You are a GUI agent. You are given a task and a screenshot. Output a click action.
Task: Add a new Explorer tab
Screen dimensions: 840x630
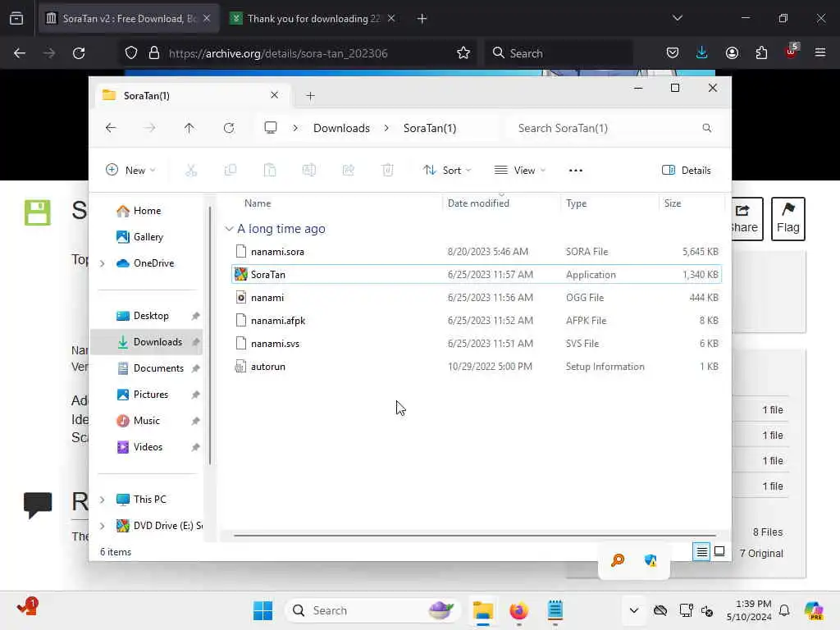coord(310,96)
